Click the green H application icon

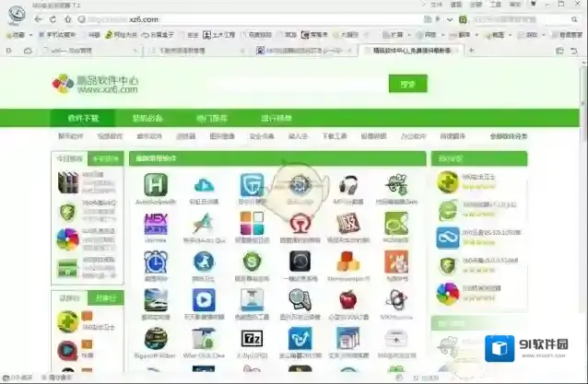(x=155, y=184)
